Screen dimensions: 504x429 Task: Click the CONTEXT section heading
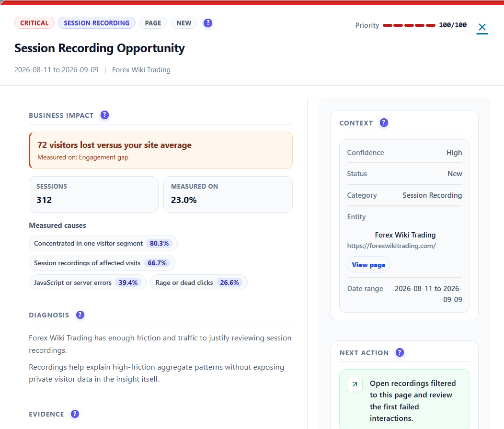tap(356, 123)
